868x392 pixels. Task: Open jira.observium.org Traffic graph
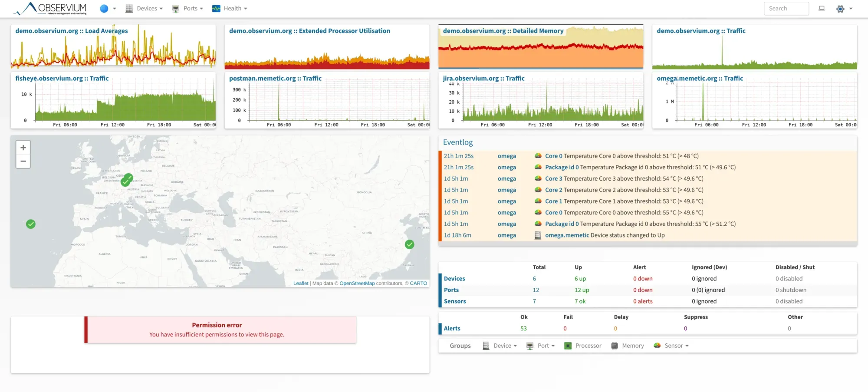point(541,100)
